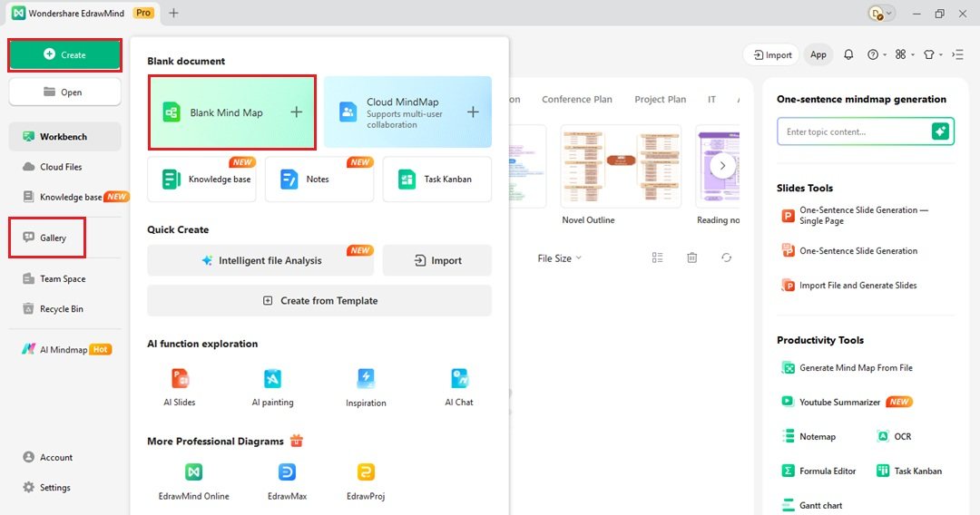Create a Blank Mind Map
The image size is (980, 515).
tap(232, 112)
